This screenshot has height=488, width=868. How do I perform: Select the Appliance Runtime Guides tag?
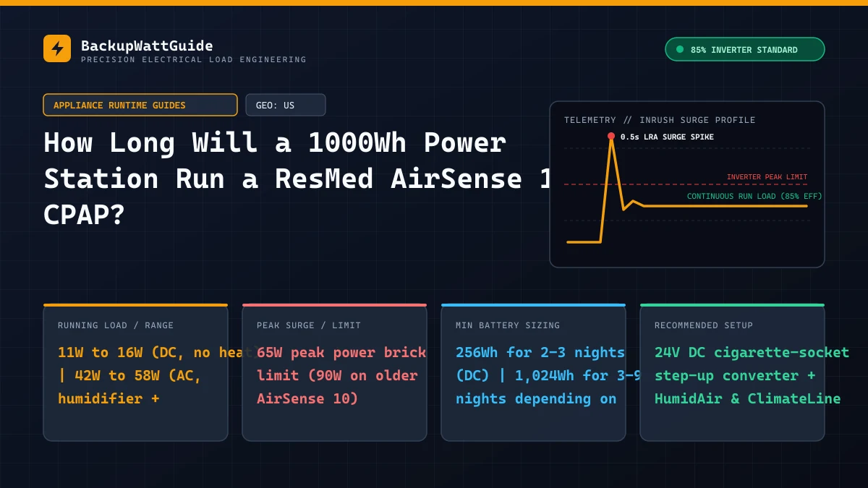pyautogui.click(x=140, y=105)
